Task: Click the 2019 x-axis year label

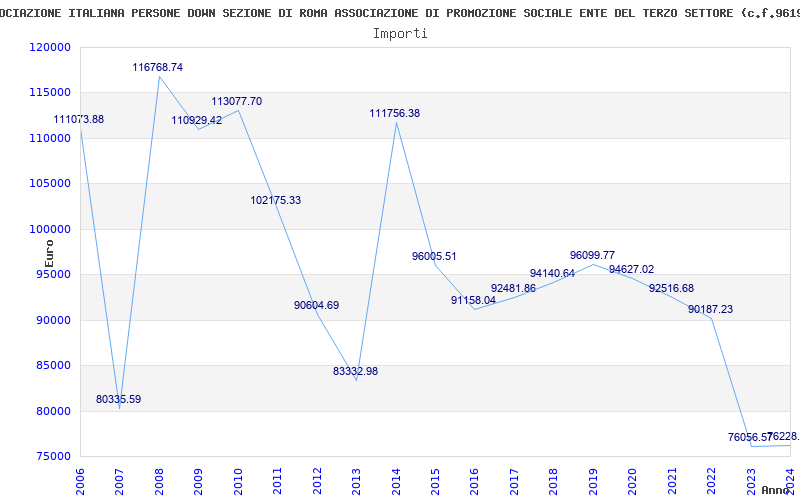Action: (x=592, y=480)
